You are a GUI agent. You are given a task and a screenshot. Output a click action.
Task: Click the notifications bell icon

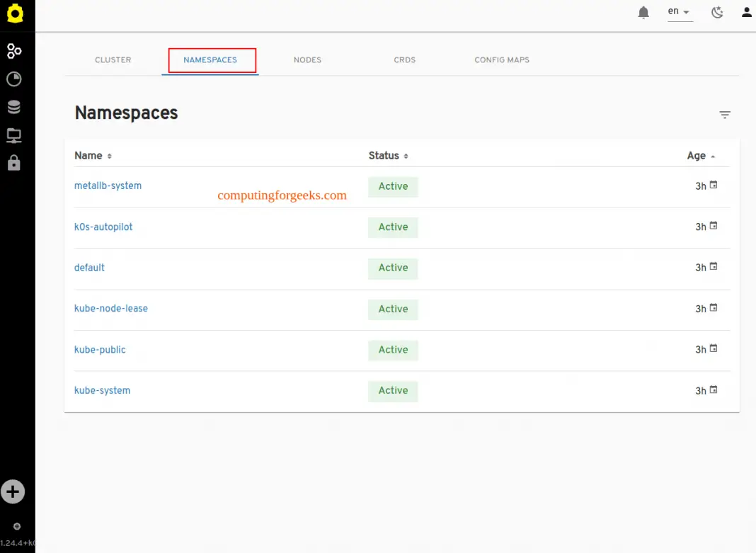[x=643, y=13]
